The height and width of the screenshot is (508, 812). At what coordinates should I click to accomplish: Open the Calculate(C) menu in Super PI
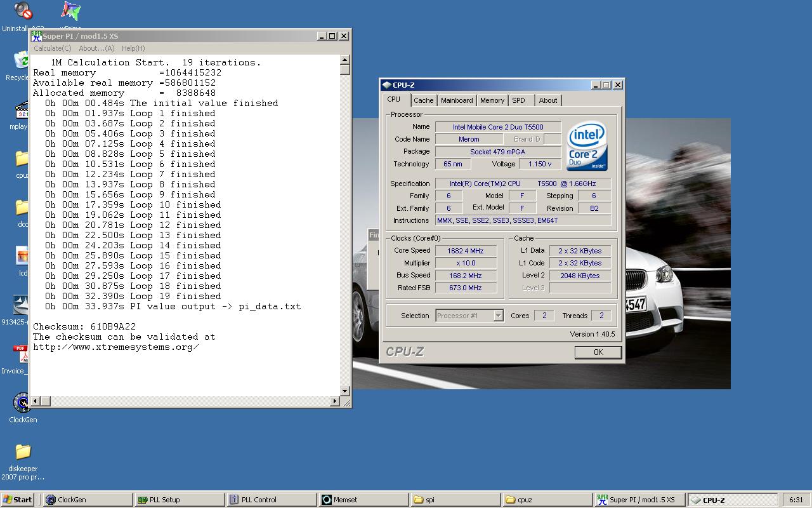pos(52,48)
